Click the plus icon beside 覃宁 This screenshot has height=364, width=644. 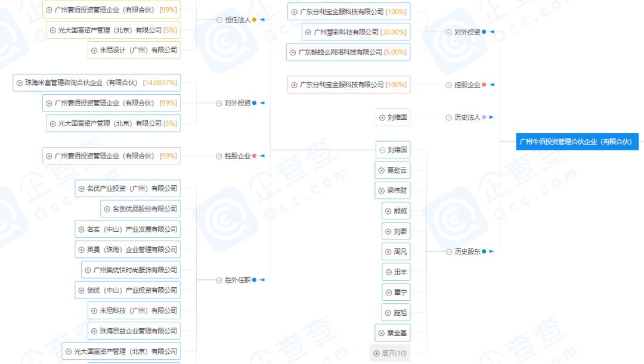388,293
